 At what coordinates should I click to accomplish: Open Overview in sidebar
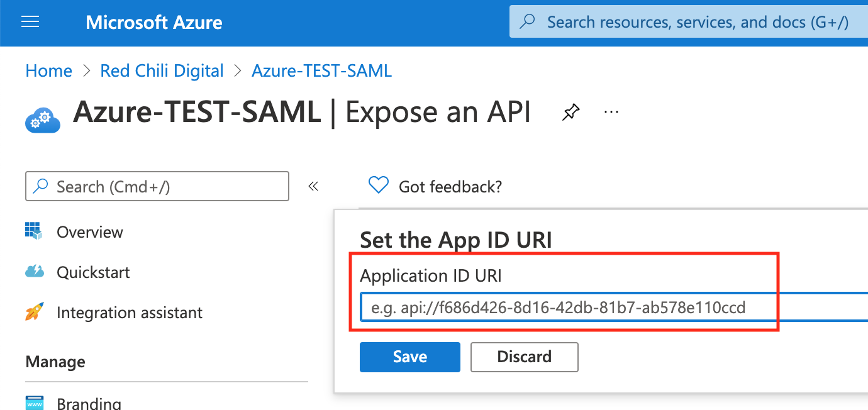tap(90, 232)
